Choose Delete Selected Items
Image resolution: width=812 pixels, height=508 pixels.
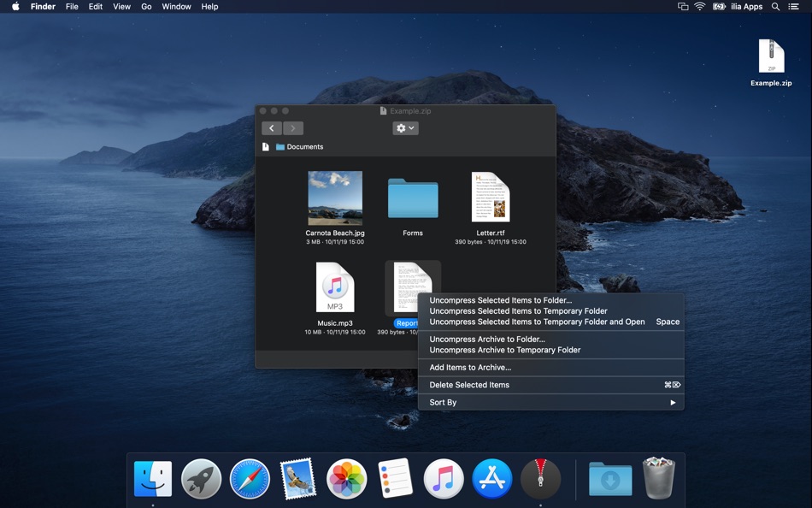click(469, 385)
